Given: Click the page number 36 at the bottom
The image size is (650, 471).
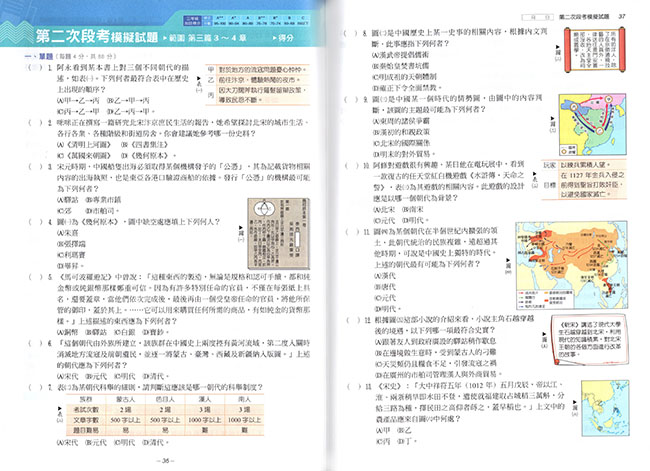Looking at the screenshot, I should click(x=165, y=460).
